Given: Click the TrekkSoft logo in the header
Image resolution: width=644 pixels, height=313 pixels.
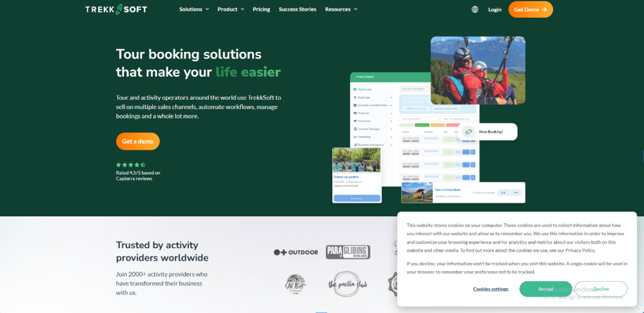Looking at the screenshot, I should tap(116, 9).
